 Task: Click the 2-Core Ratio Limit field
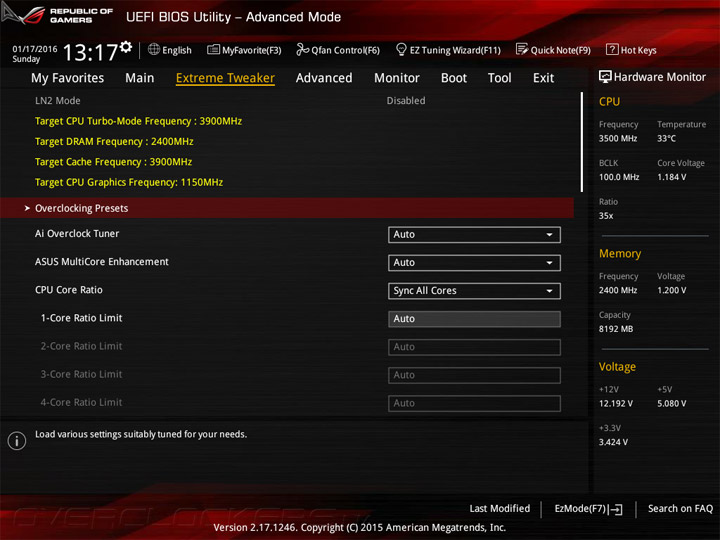tap(474, 347)
